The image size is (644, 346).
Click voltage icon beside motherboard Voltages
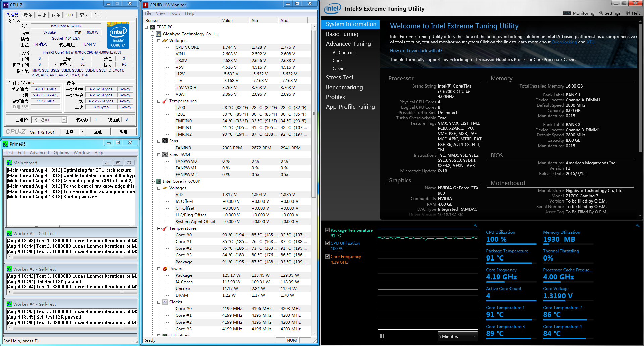165,41
